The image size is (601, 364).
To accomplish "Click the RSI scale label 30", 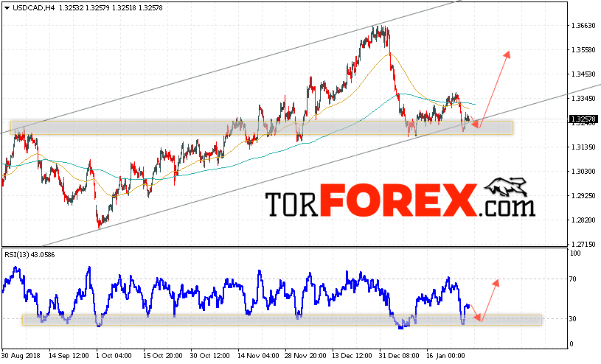I will click(573, 319).
